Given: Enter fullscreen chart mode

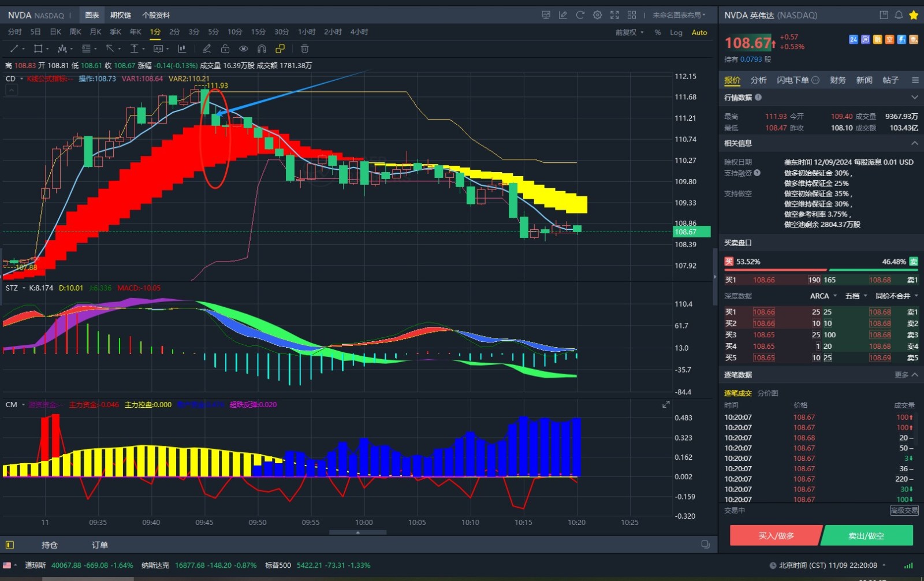Looking at the screenshot, I should [614, 15].
